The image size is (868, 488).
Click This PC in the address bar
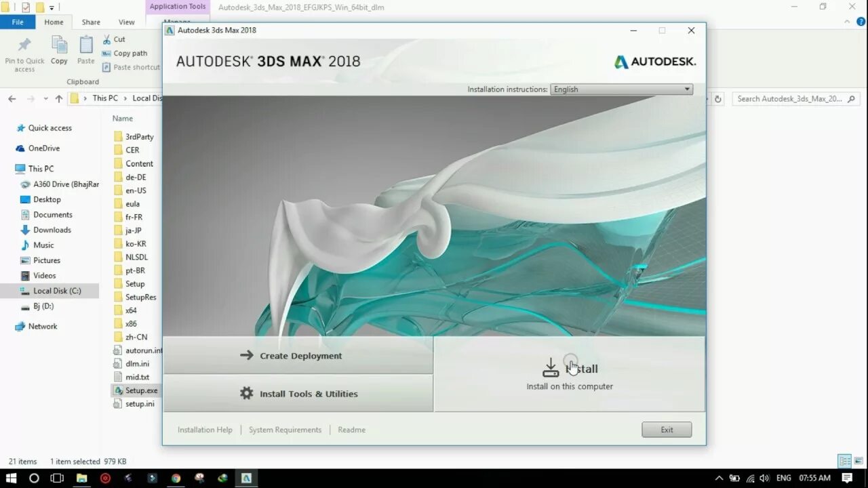pos(105,98)
